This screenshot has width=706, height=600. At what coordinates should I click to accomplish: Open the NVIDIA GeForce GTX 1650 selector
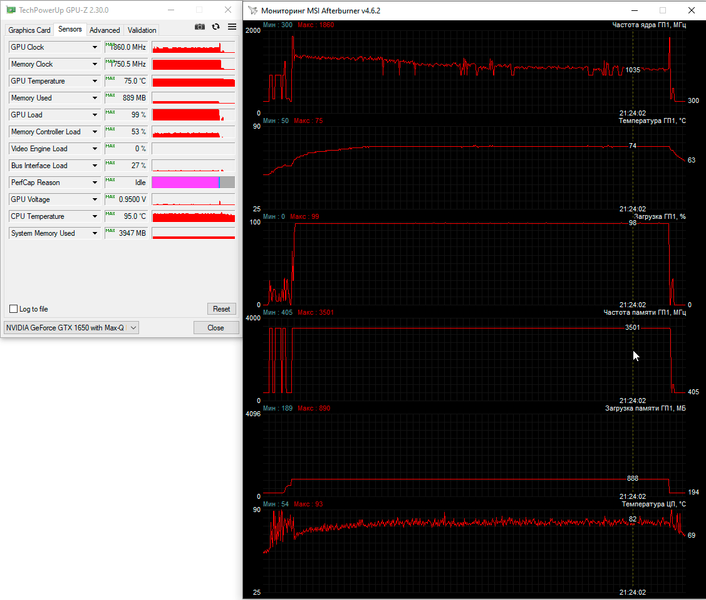point(71,327)
